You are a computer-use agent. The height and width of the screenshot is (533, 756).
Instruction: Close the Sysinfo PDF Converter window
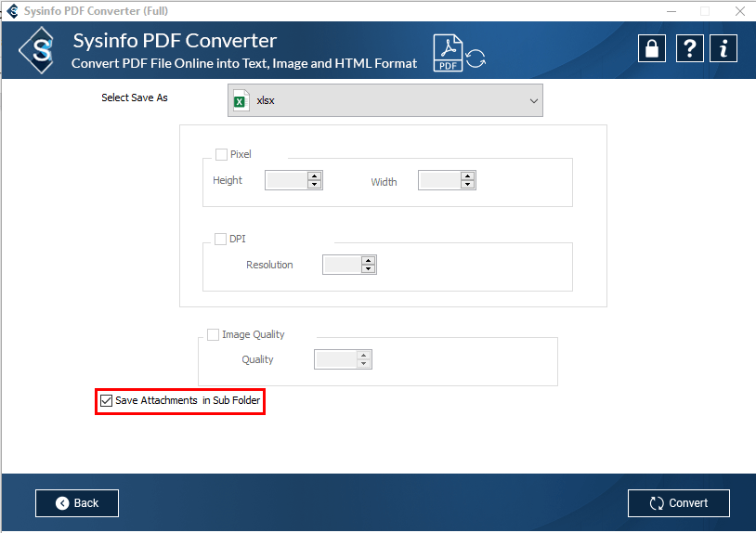tap(740, 11)
